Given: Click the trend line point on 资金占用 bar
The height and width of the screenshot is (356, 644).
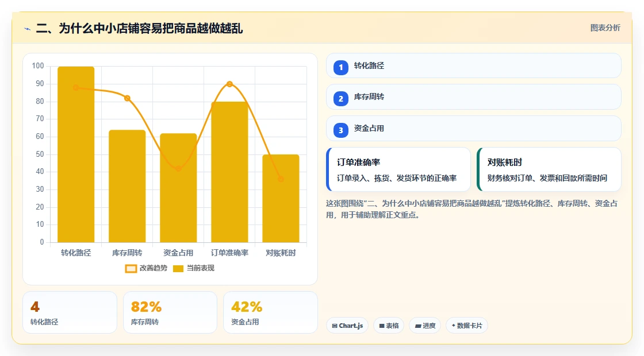Looking at the screenshot, I should [x=178, y=169].
